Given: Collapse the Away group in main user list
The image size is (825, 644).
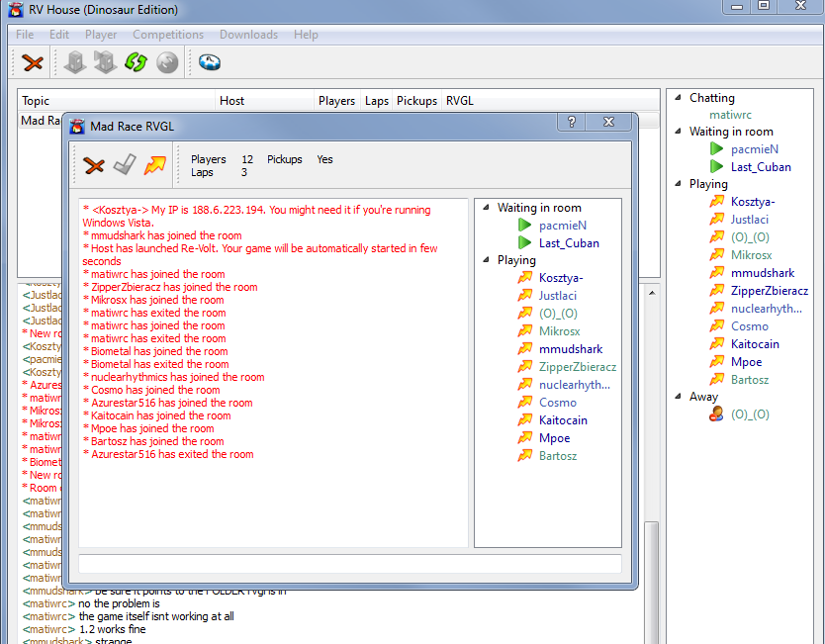Looking at the screenshot, I should [x=679, y=397].
